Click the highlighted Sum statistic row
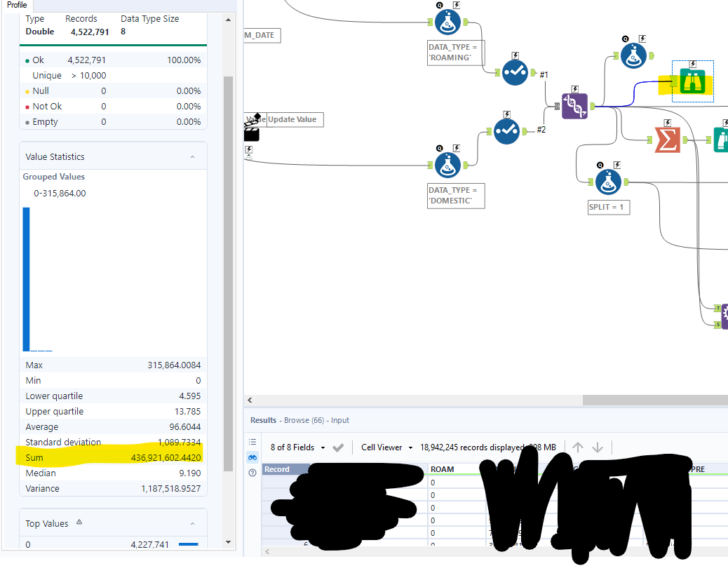Viewport: 728px width, 566px height. point(112,457)
